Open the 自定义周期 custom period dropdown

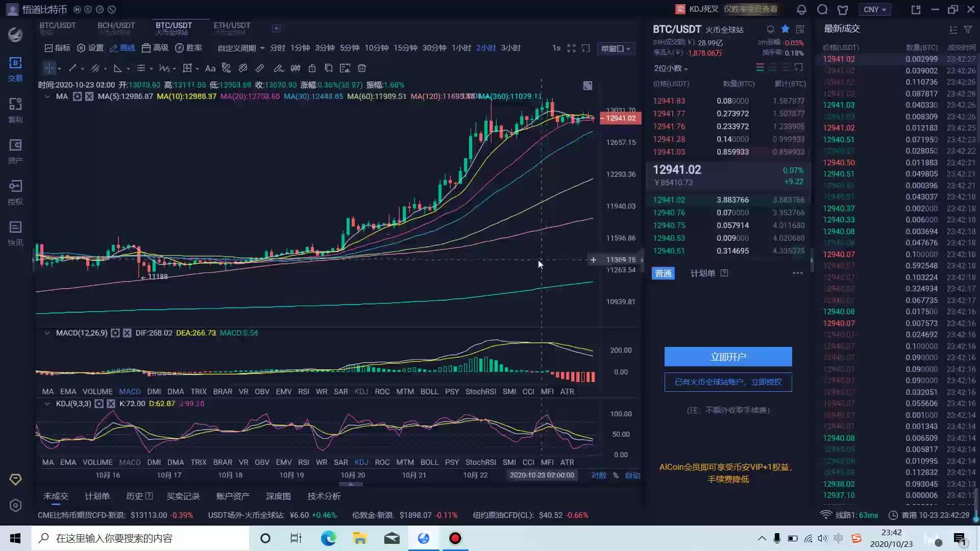(241, 48)
